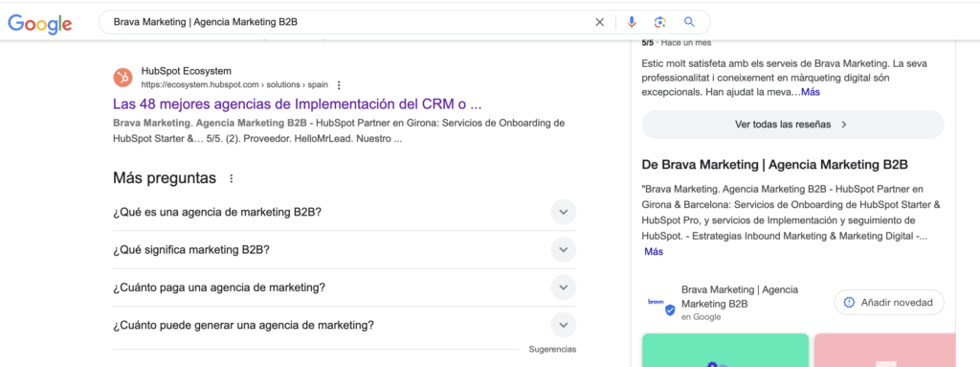Expand "¿Cuánto paga una agencia de marketing?"
The height and width of the screenshot is (367, 980).
(x=345, y=287)
